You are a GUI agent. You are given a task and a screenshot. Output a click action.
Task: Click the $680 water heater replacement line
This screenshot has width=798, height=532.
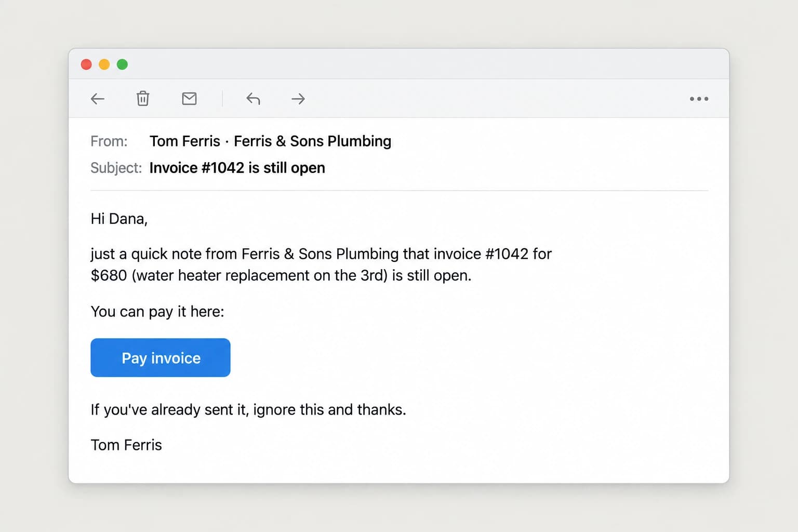pos(281,275)
